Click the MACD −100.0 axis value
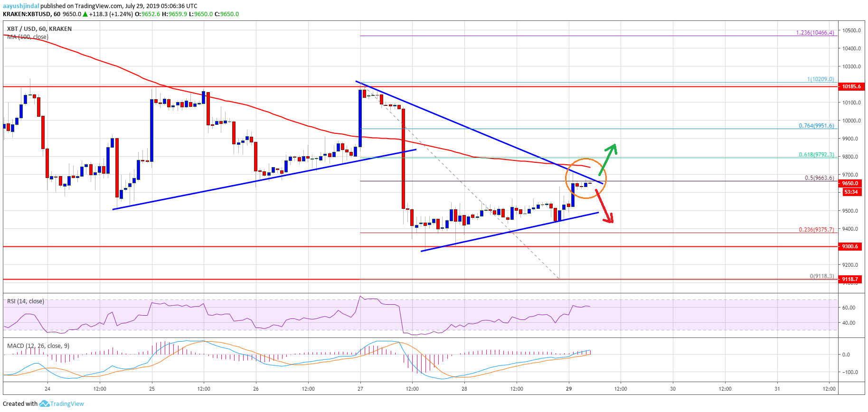Viewport: 868px width, 412px height. (849, 372)
